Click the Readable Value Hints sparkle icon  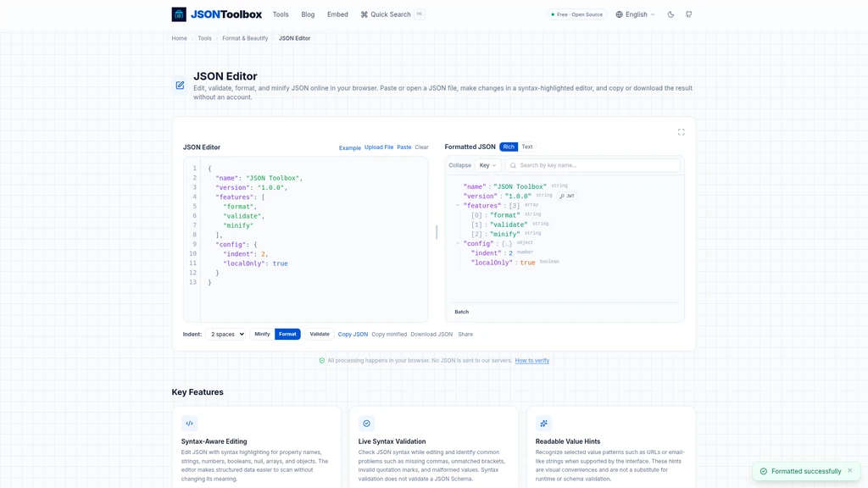click(x=543, y=424)
